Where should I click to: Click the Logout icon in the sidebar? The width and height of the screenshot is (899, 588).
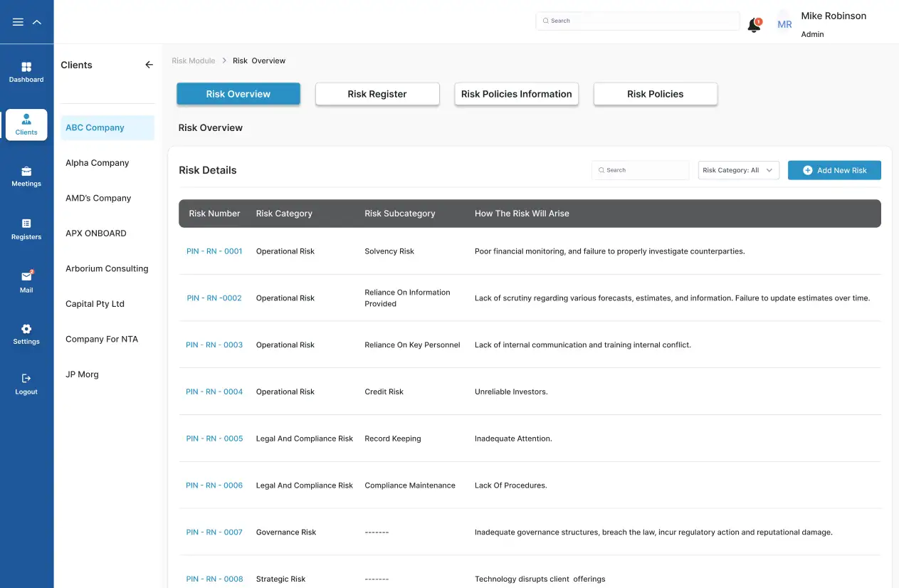coord(26,379)
